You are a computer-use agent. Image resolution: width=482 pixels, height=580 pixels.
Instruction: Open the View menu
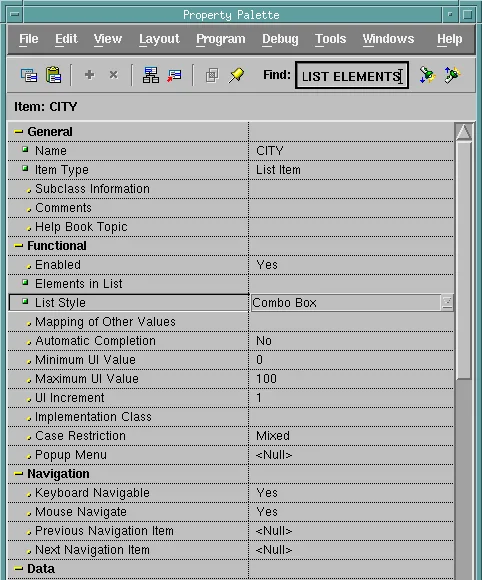(108, 39)
